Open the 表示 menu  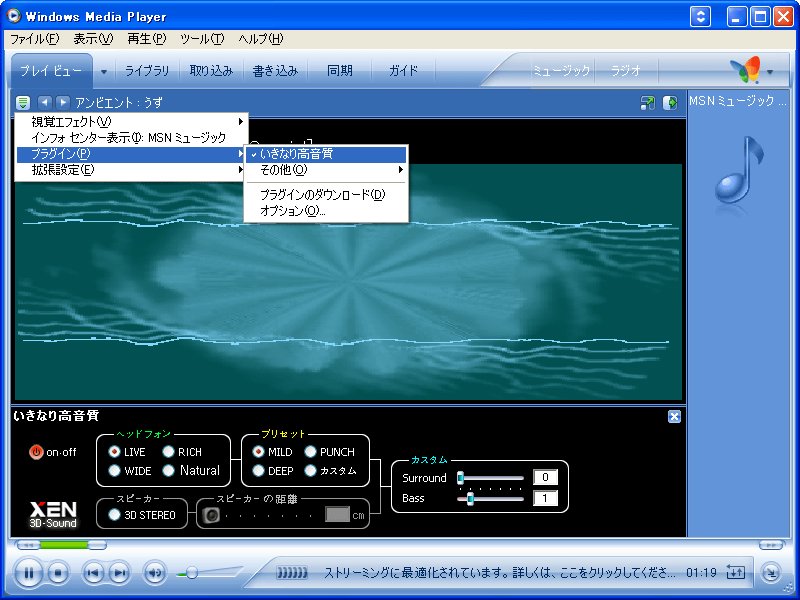click(93, 39)
